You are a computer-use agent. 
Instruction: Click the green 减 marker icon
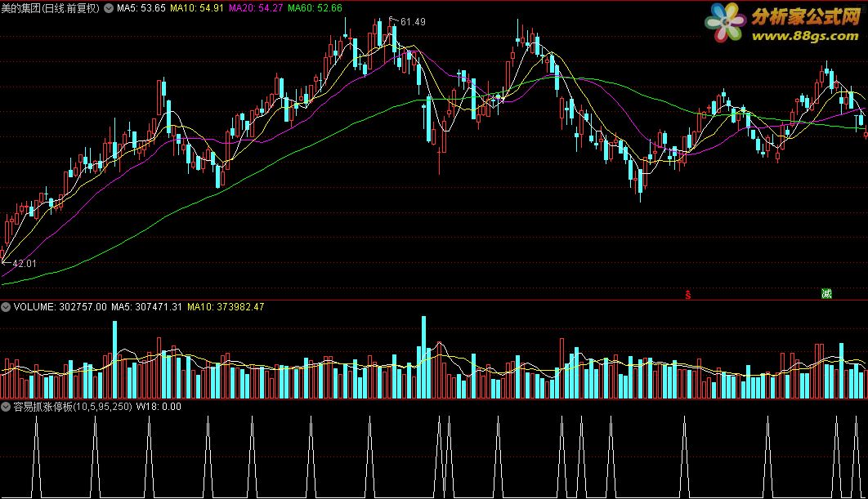click(x=826, y=294)
